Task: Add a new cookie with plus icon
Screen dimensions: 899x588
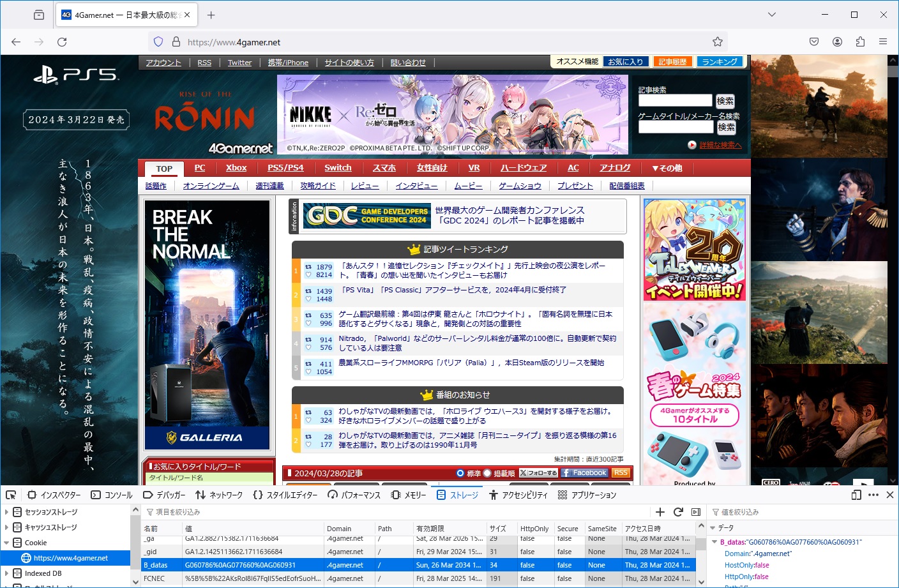Action: (x=660, y=512)
